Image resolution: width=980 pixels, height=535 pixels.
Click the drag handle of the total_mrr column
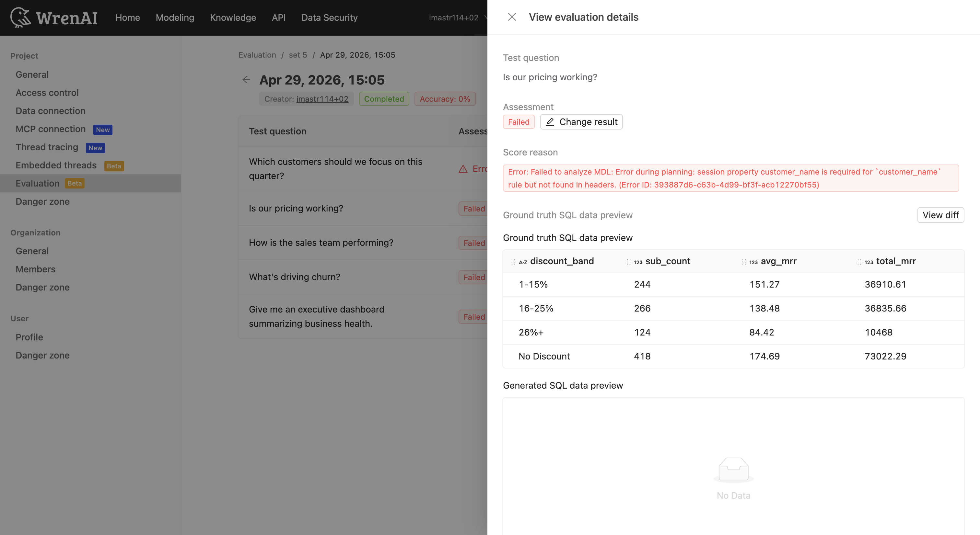(859, 262)
